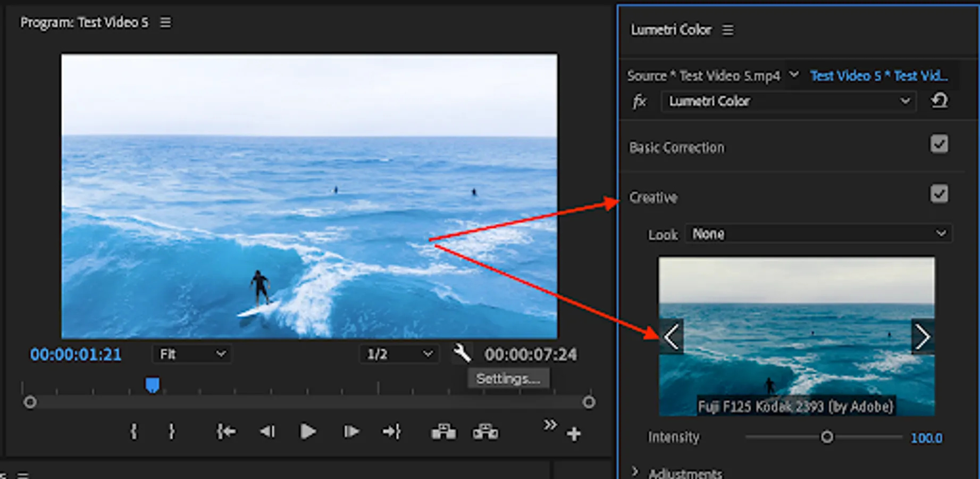Open the Look dropdown set to None
The width and height of the screenshot is (980, 479).
point(819,234)
